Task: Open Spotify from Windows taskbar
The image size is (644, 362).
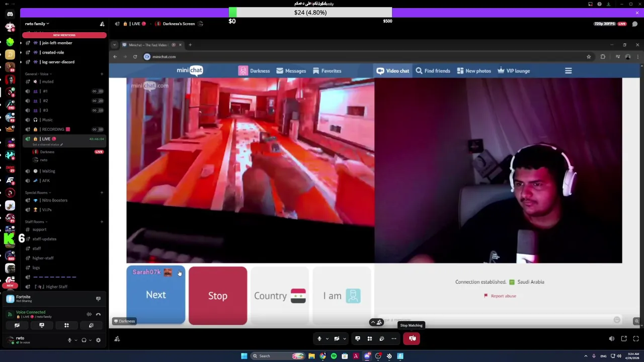Action: point(334,356)
